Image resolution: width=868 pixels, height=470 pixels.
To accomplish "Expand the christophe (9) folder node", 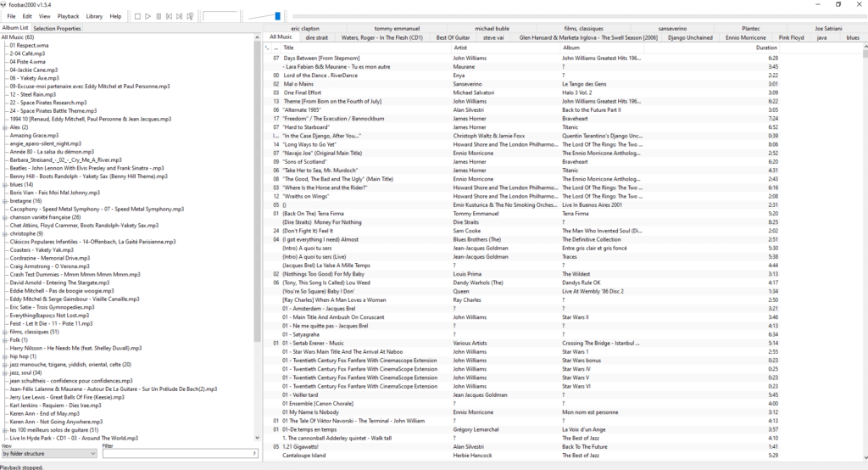I will click(5, 234).
